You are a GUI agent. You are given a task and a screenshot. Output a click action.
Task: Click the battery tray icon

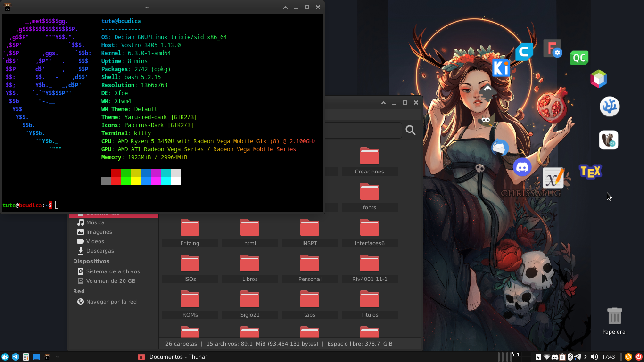[x=539, y=357]
